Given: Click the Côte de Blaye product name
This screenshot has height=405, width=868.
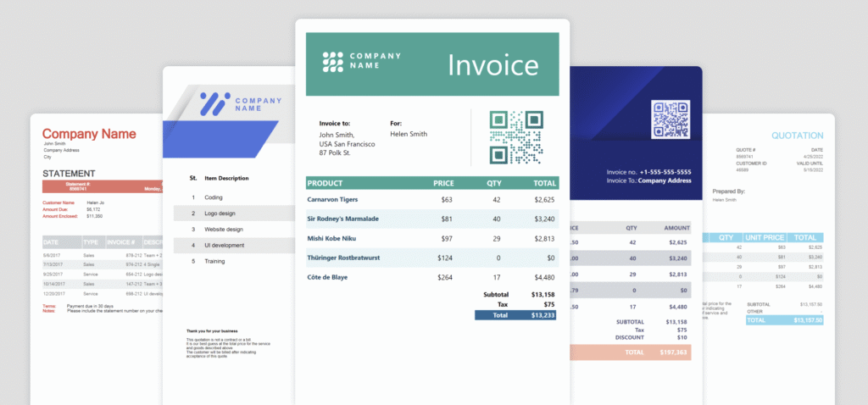Looking at the screenshot, I should (335, 277).
